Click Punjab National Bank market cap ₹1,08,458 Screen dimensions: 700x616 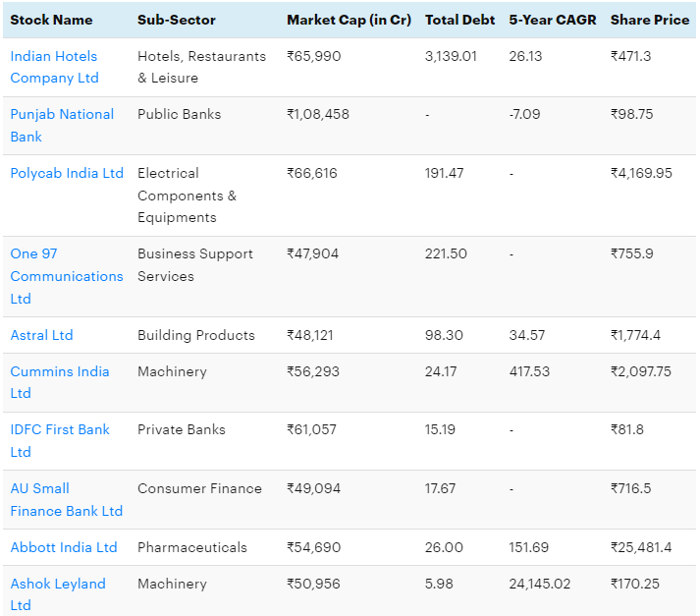pos(318,114)
